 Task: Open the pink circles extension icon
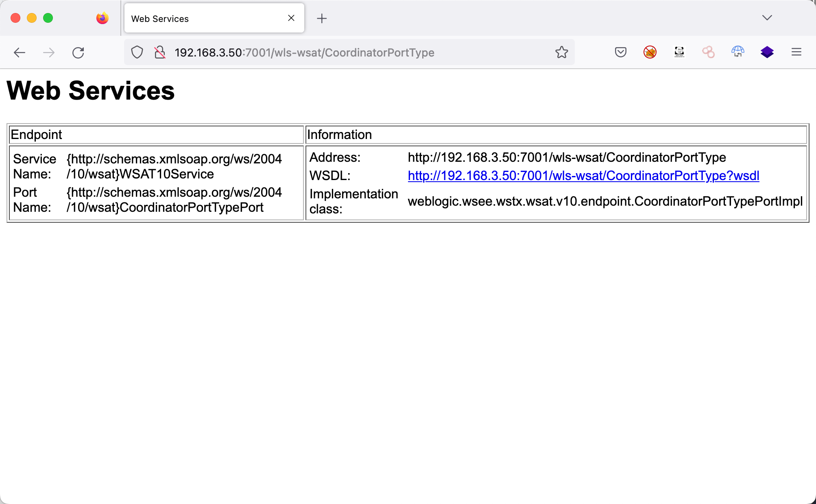tap(708, 52)
